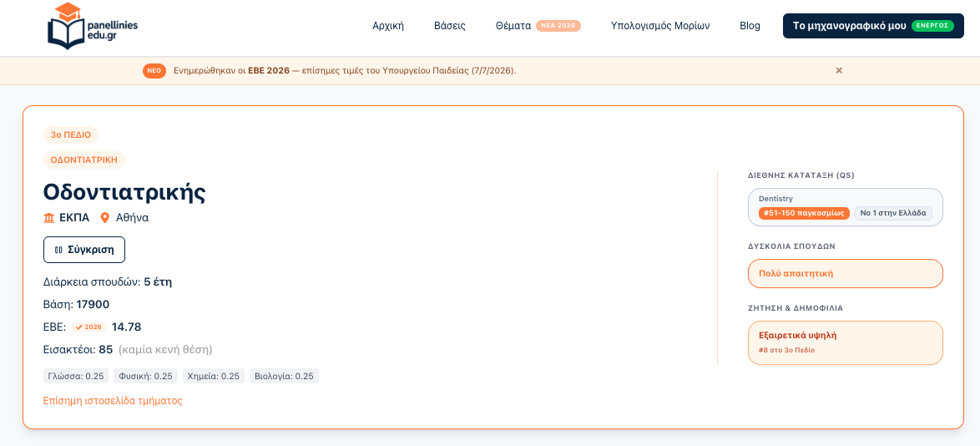
Task: Click the university building icon beside ΕΚΠΑ
Action: click(x=48, y=218)
